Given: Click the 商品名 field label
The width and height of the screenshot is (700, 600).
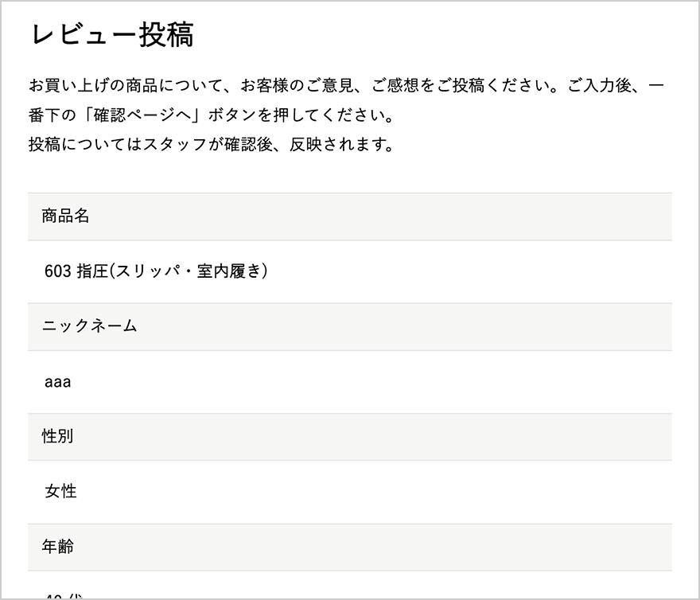Looking at the screenshot, I should click(65, 216).
